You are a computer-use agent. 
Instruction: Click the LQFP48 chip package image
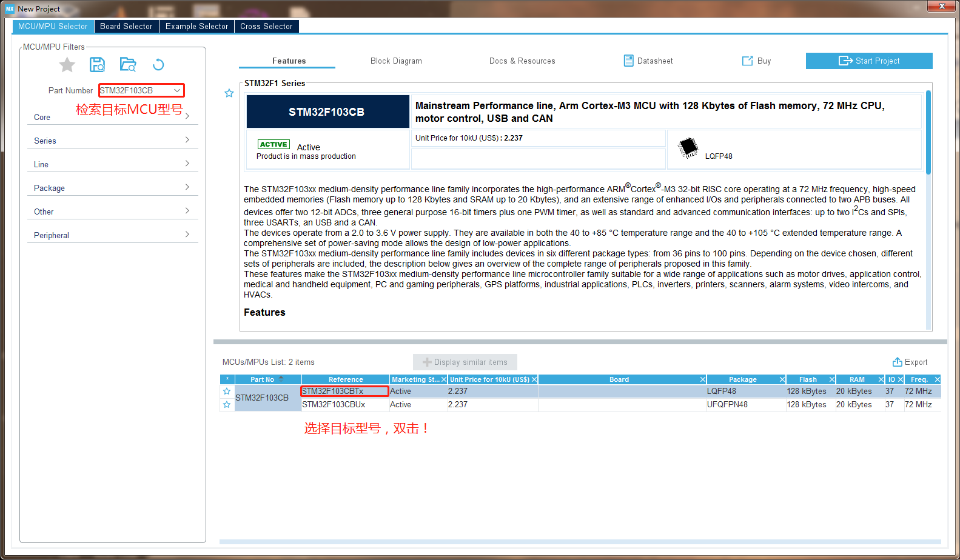tap(688, 147)
